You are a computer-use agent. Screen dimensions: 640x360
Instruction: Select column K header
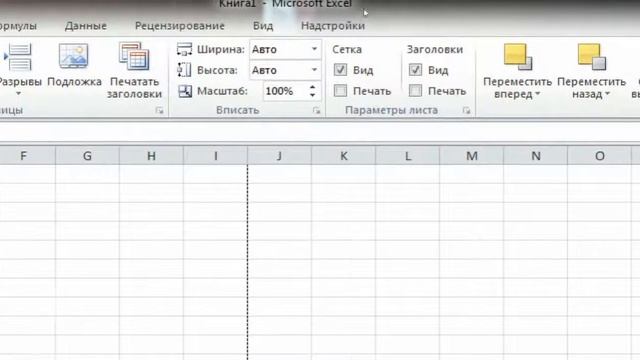click(x=344, y=156)
